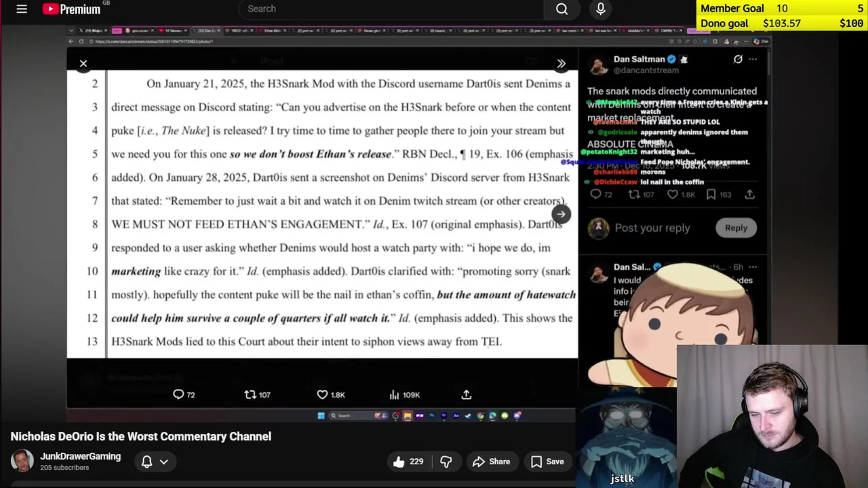Click sidebar reply icon showing 72
This screenshot has width=868, height=488.
(x=601, y=195)
